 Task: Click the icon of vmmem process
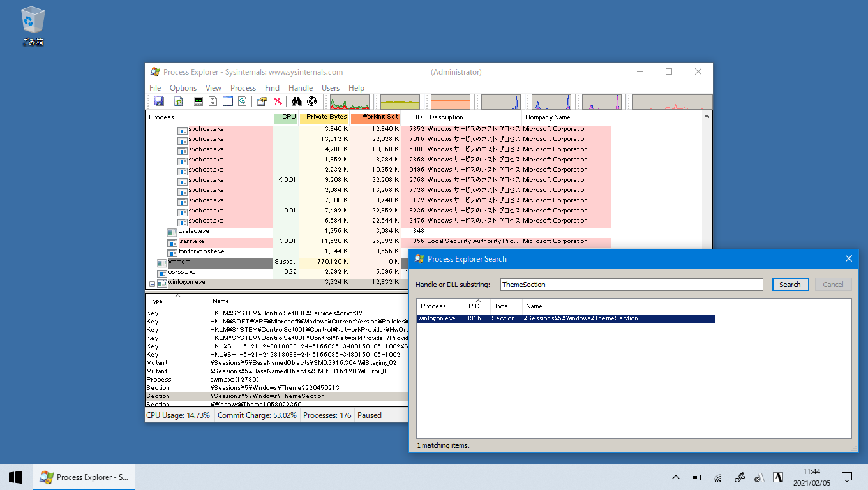point(162,262)
